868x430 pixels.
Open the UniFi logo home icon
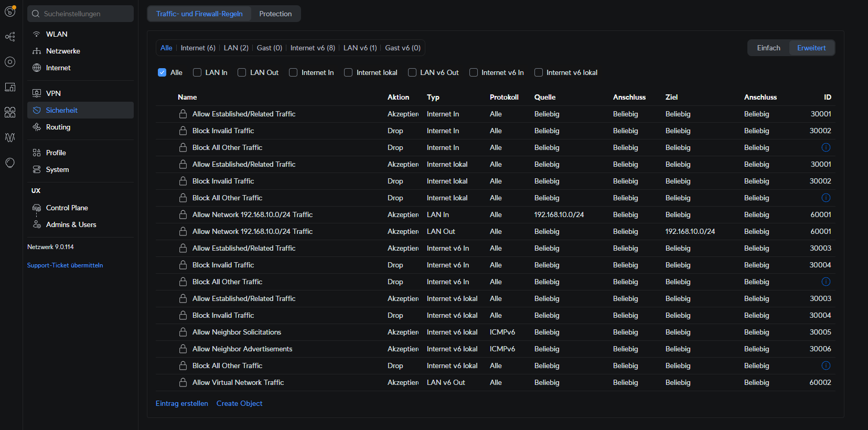(10, 11)
